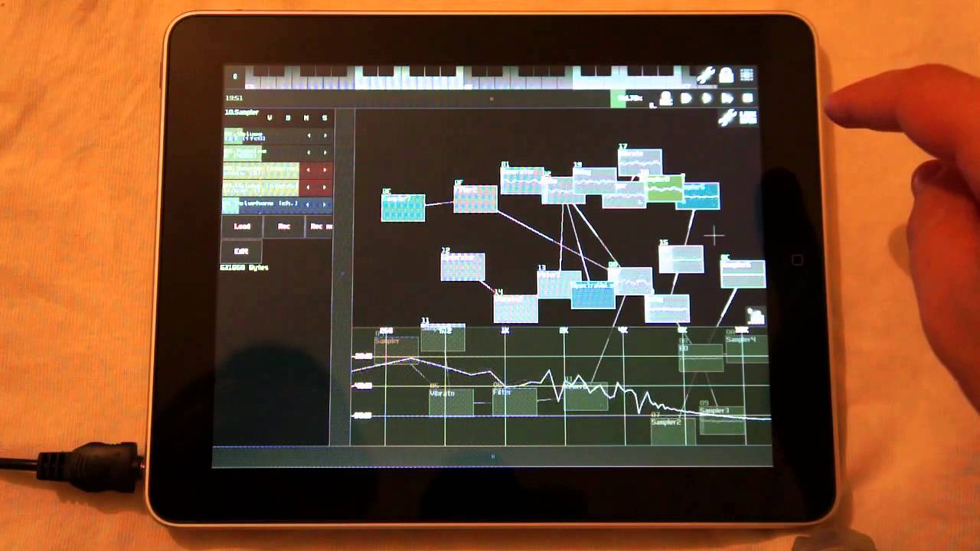Screen dimensions: 980x551
Task: Tap the grid icon in the top-right corner
Action: (746, 76)
